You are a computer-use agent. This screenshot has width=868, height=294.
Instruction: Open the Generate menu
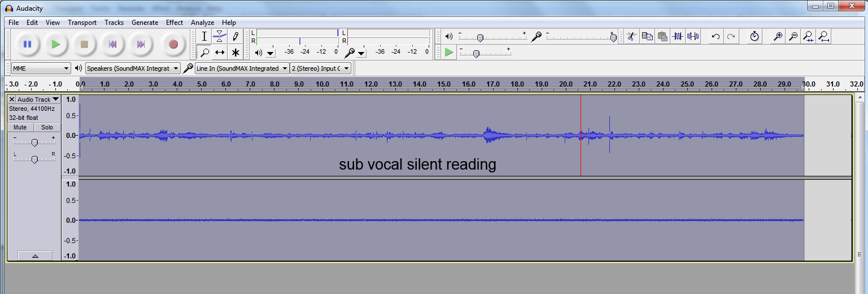[145, 23]
